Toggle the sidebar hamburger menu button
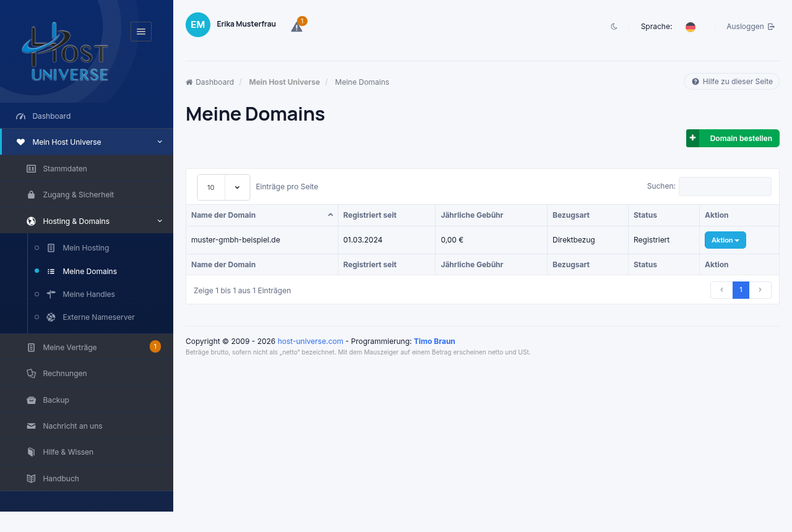 (141, 32)
